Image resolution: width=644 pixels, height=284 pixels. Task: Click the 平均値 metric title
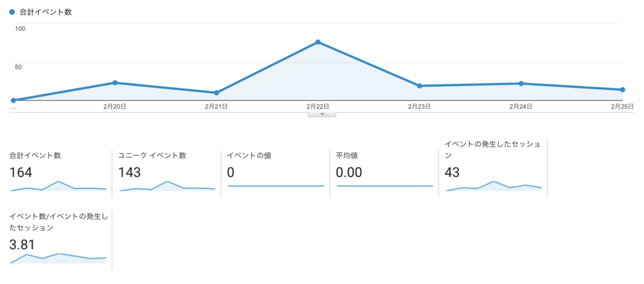347,156
